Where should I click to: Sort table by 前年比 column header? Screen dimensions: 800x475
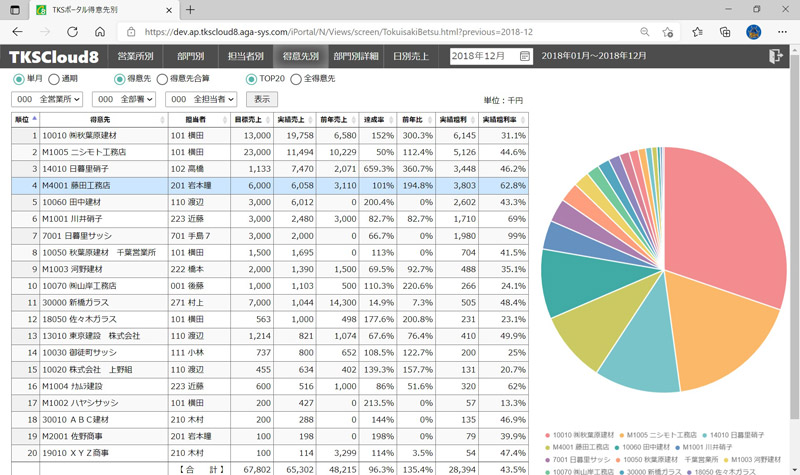pos(416,119)
